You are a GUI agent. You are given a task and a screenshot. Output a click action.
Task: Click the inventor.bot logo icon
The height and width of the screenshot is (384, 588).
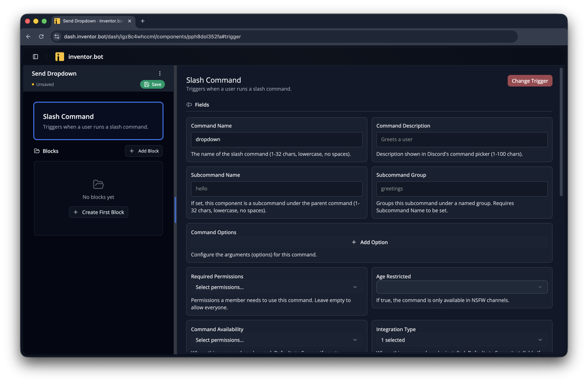(60, 57)
